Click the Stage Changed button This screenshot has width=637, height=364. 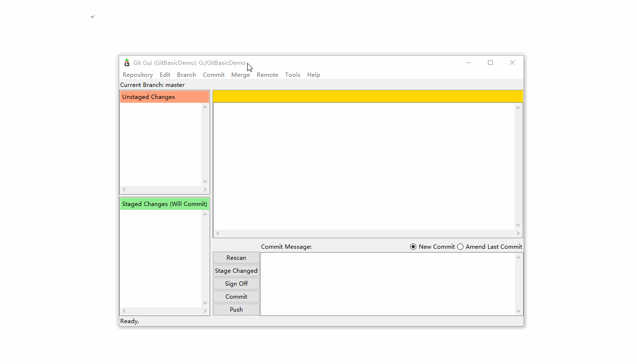point(236,271)
